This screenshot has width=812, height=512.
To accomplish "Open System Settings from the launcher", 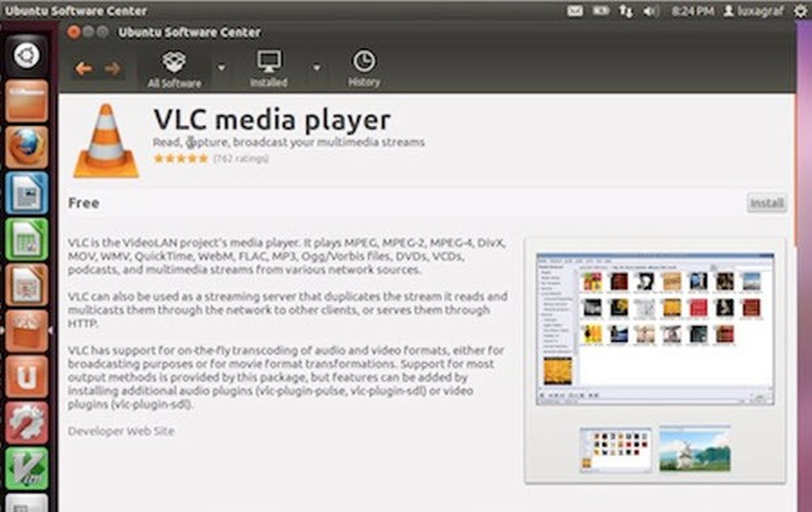I will pos(27,423).
